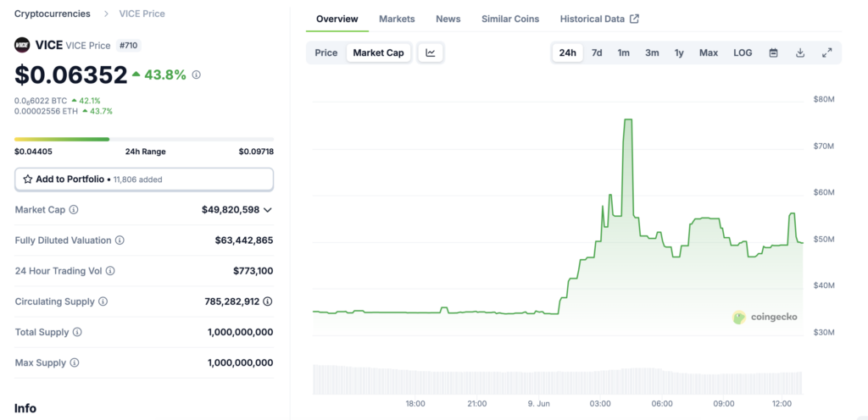Open the Overview tab
868x420 pixels.
[337, 19]
